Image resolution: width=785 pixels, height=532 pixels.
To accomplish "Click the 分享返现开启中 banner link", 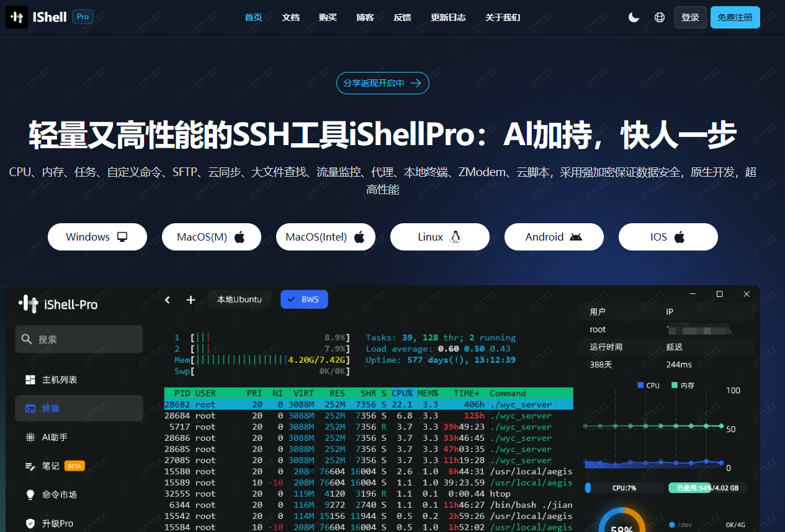I will point(383,83).
